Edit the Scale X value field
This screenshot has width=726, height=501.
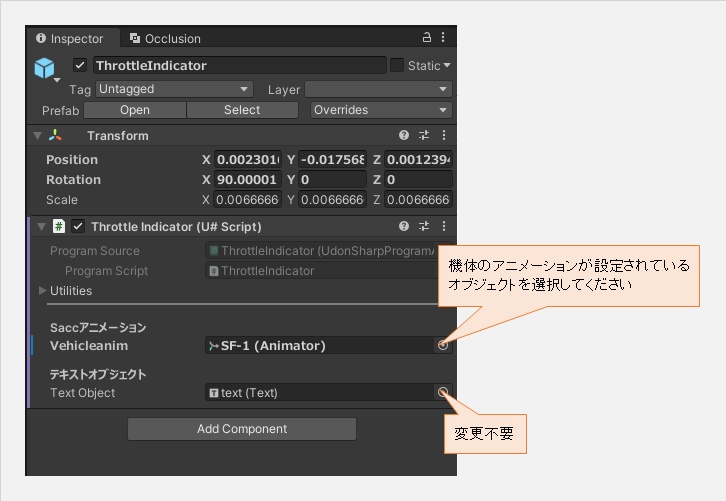click(x=247, y=200)
